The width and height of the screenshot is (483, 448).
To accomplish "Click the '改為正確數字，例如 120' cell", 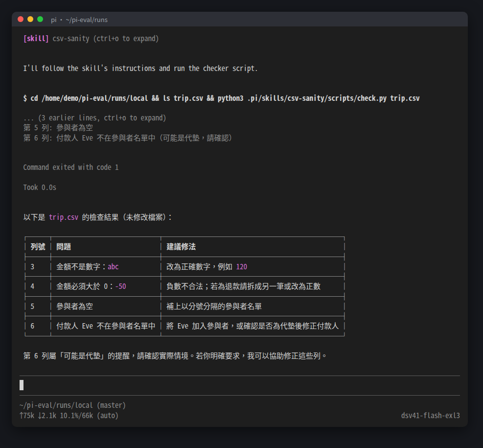I will 207,267.
